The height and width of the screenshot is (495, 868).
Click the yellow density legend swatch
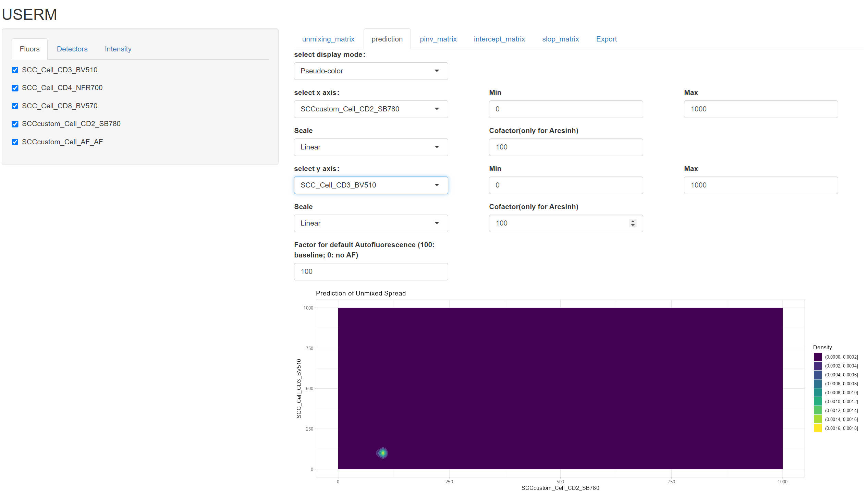click(x=818, y=428)
